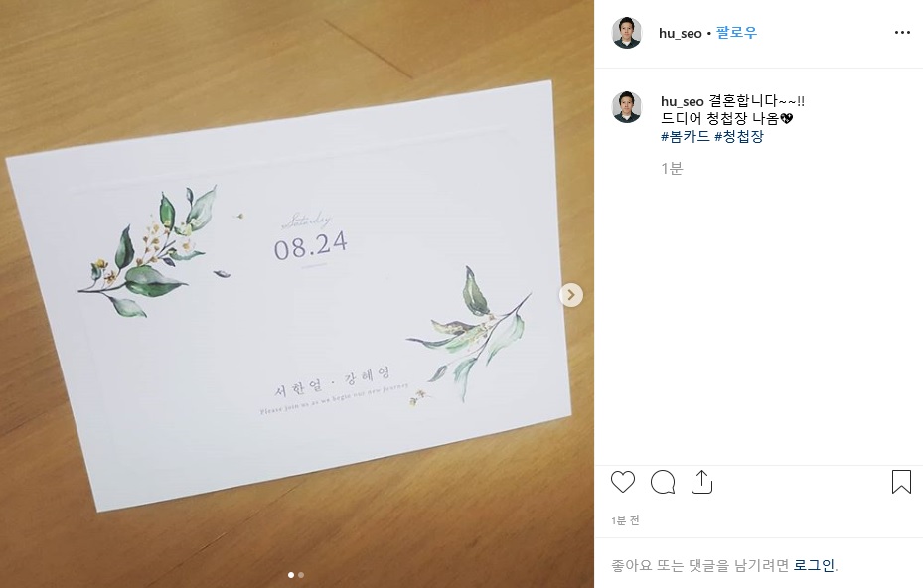Open the #청첩장 hashtag
The image size is (923, 588).
coord(739,136)
